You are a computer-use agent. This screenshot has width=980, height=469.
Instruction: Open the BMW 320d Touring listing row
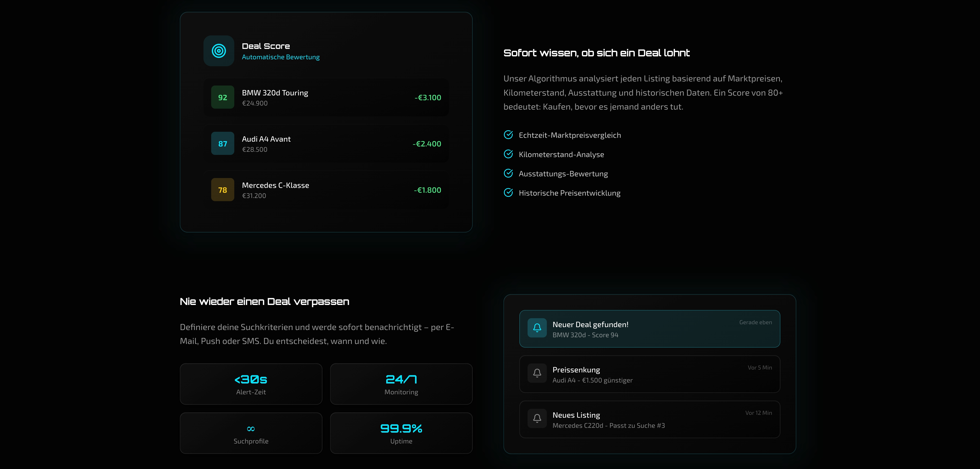pyautogui.click(x=326, y=98)
